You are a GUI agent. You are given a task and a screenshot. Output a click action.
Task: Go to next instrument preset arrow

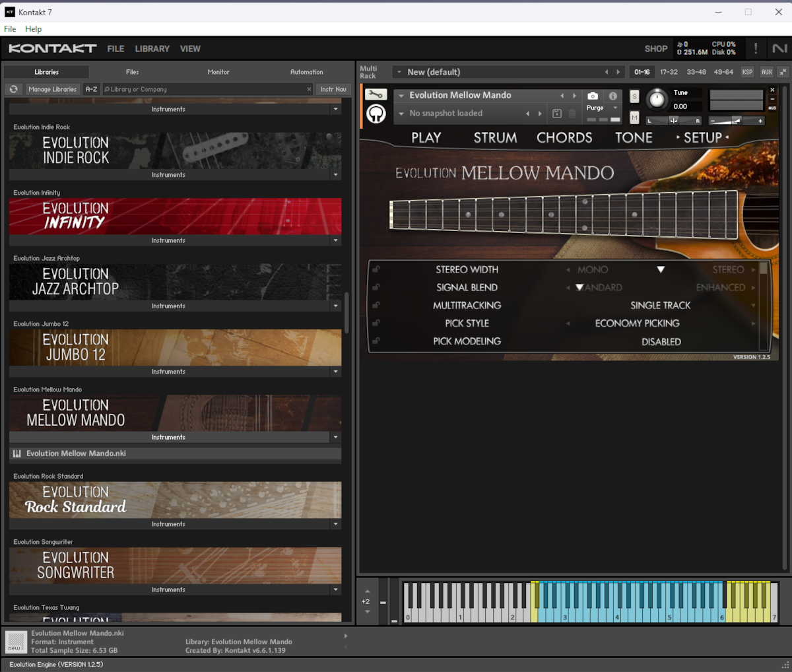574,96
